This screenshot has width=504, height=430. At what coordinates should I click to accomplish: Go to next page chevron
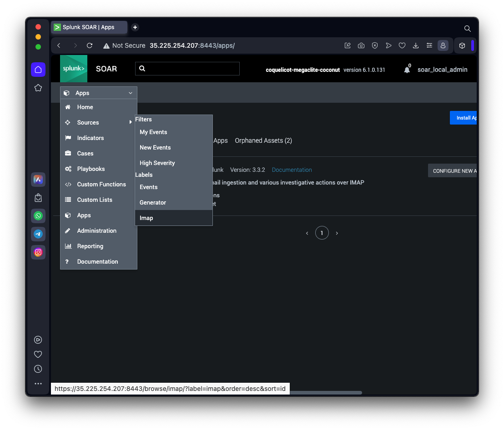pos(337,233)
